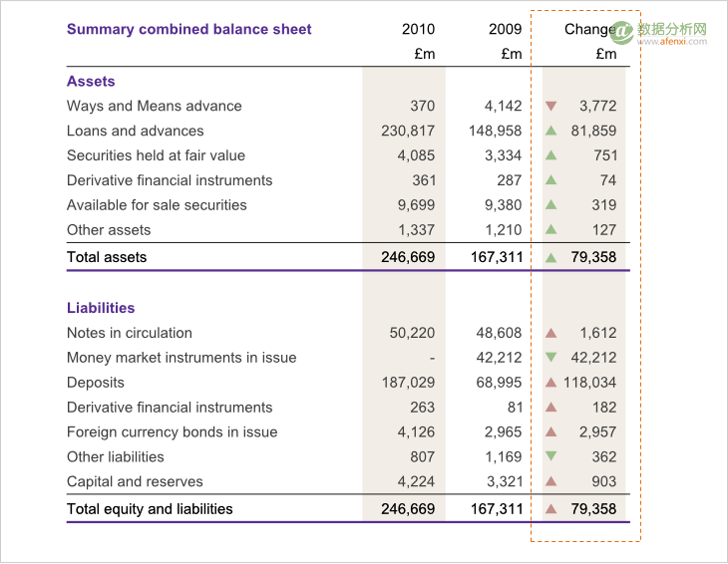This screenshot has width=728, height=564.
Task: Click the red up arrow beside 118,034
Action: tap(550, 383)
